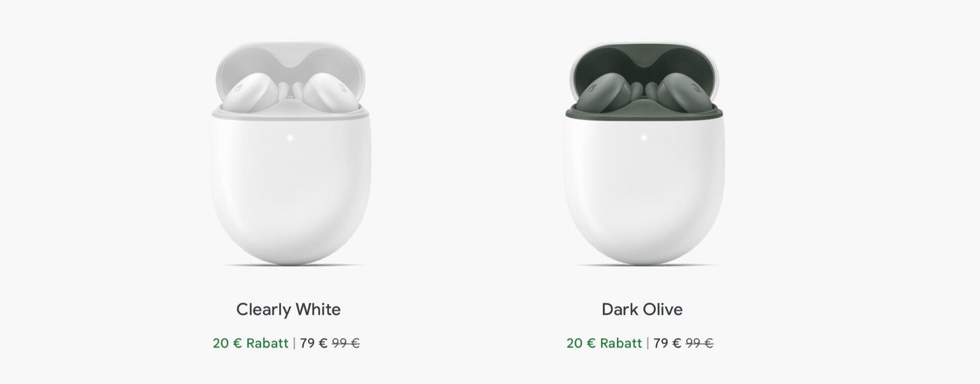Select the Dark Olive charging case image
This screenshot has height=384, width=980.
[644, 154]
